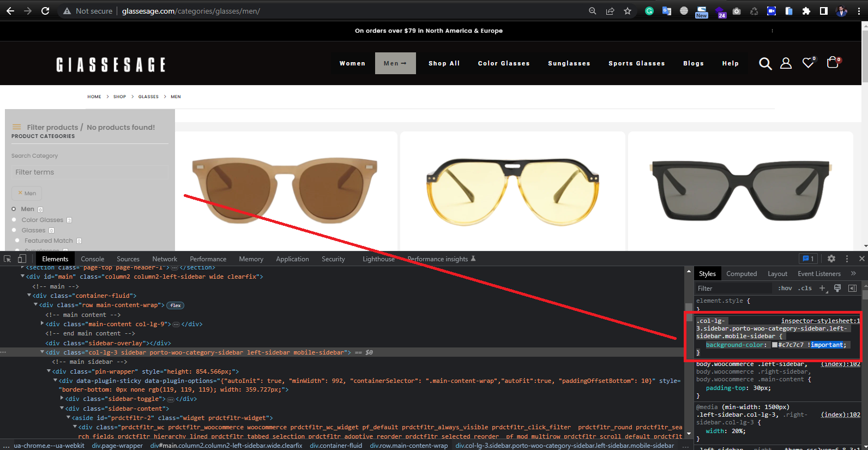
Task: Click the site search magnifier icon
Action: click(765, 64)
